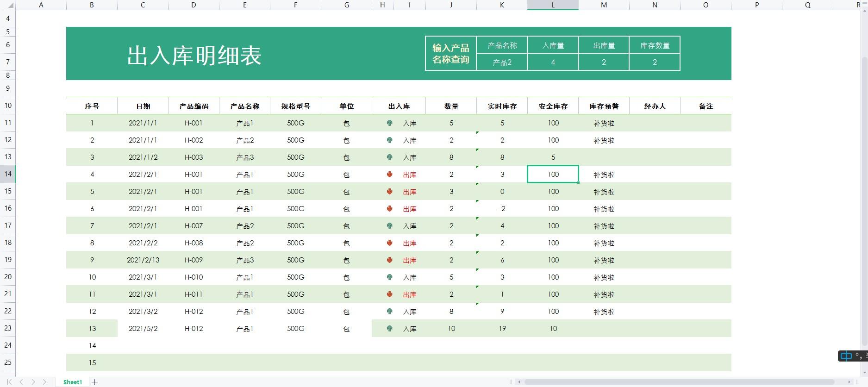Click the real-time stock cell showing 19

pos(502,329)
